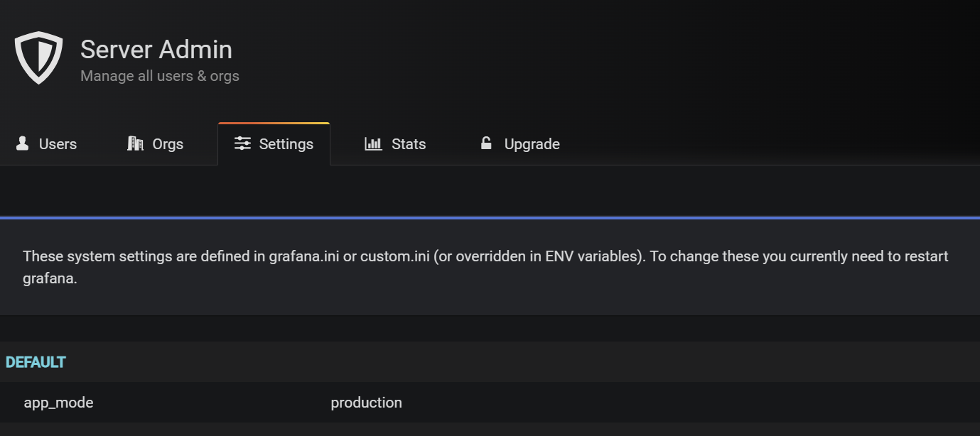
Task: Open the Upgrade tab
Action: pos(520,144)
